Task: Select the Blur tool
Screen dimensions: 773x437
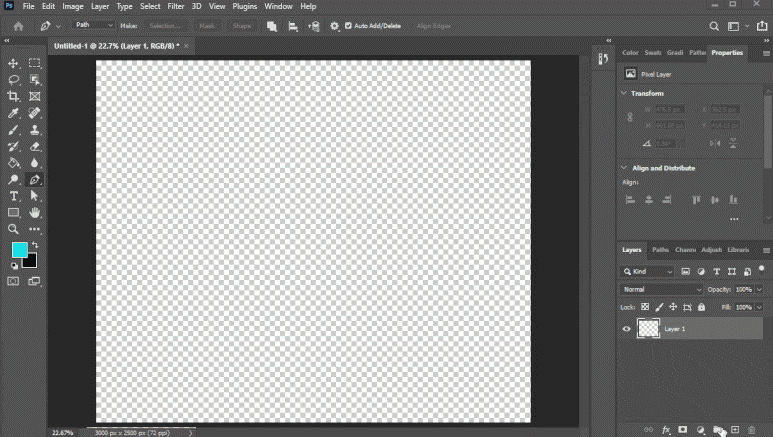Action: pyautogui.click(x=35, y=163)
